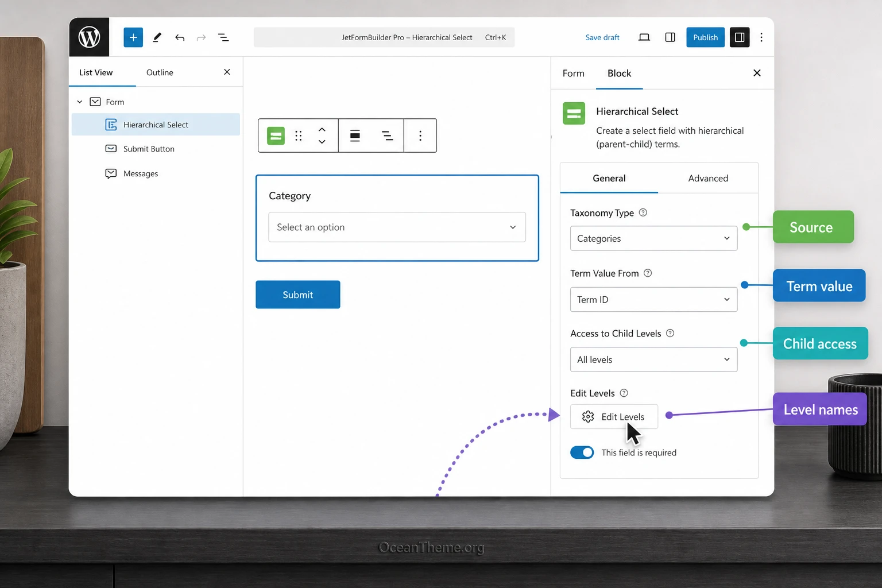The height and width of the screenshot is (588, 882).
Task: Open the laptop preview view icon
Action: point(644,37)
